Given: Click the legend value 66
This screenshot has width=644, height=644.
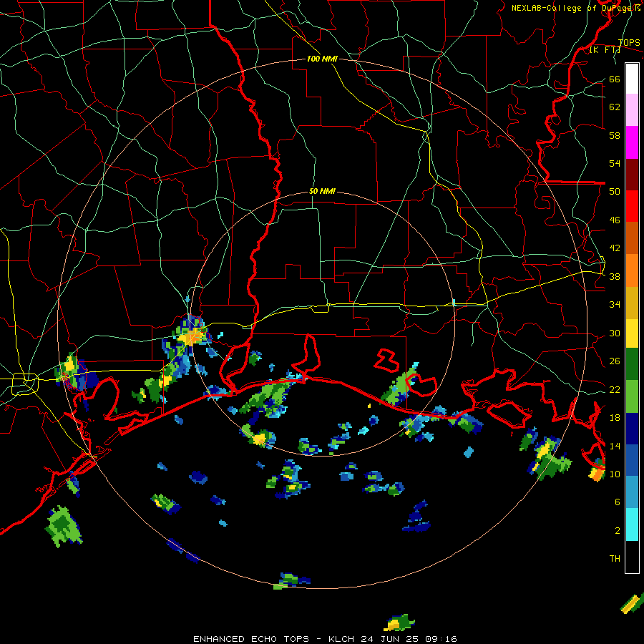Looking at the screenshot, I should 615,79.
